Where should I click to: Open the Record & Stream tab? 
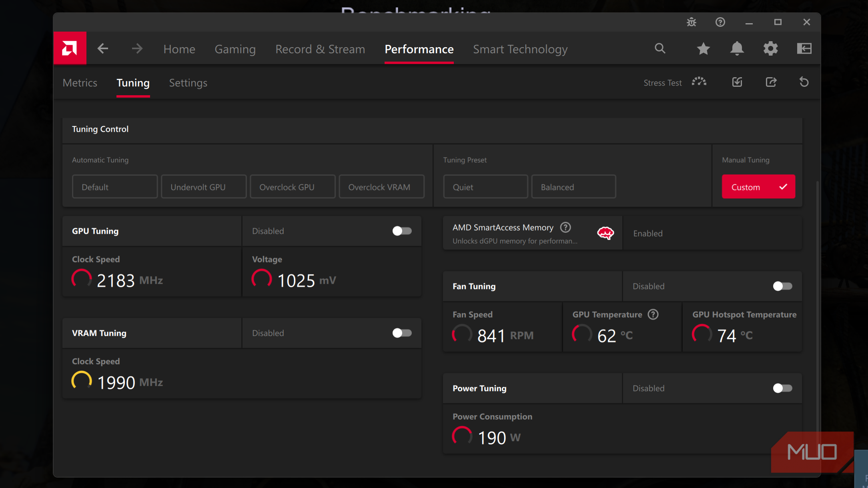pos(320,49)
